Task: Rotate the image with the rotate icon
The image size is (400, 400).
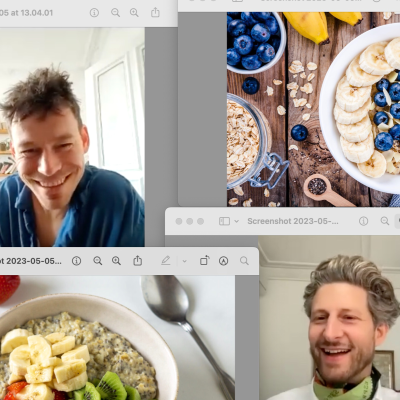Action: [205, 260]
